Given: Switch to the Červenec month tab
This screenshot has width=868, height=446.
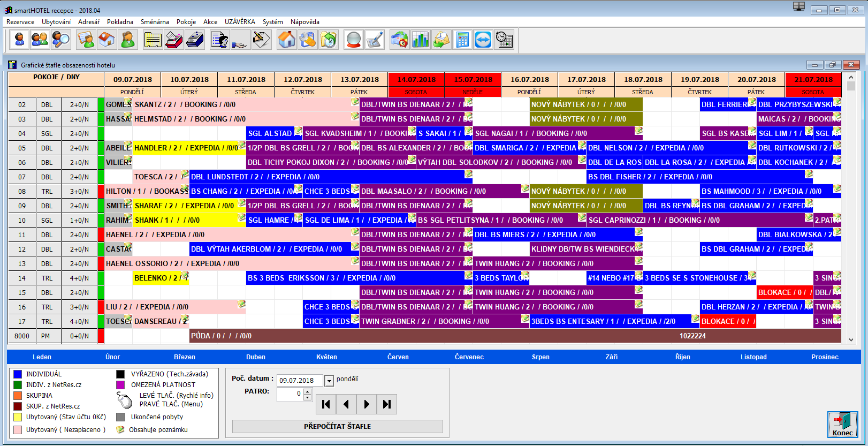Looking at the screenshot, I should [469, 357].
